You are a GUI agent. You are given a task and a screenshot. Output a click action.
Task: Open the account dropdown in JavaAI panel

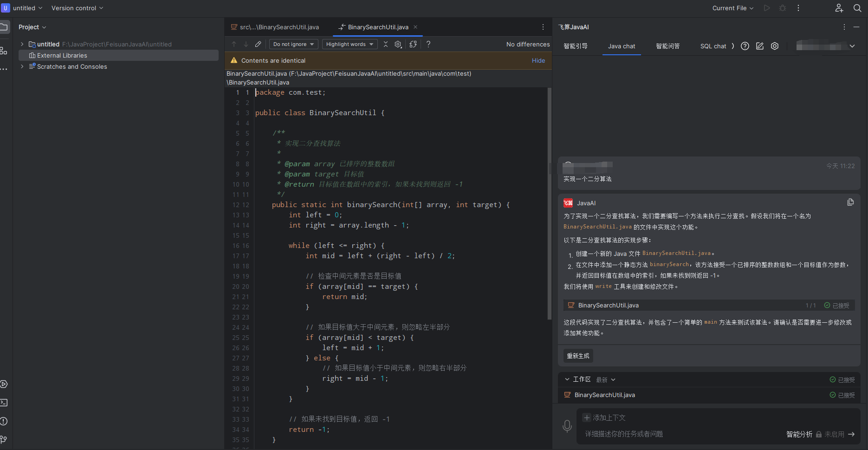click(x=852, y=46)
